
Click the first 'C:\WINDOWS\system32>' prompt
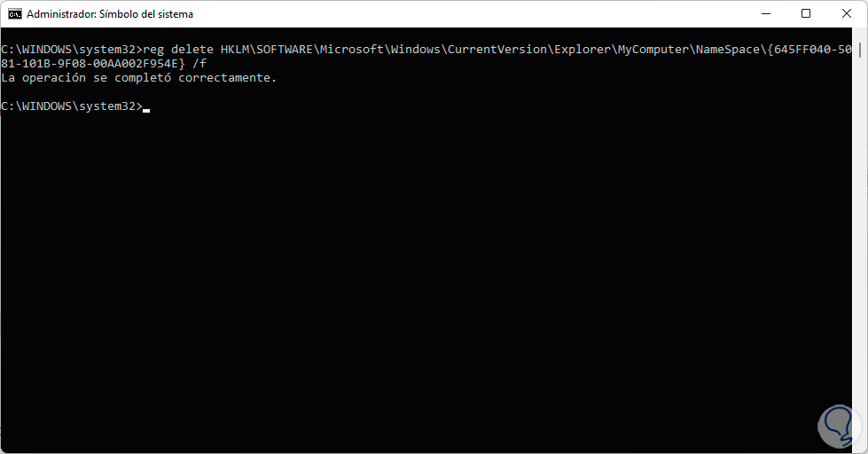(x=71, y=50)
